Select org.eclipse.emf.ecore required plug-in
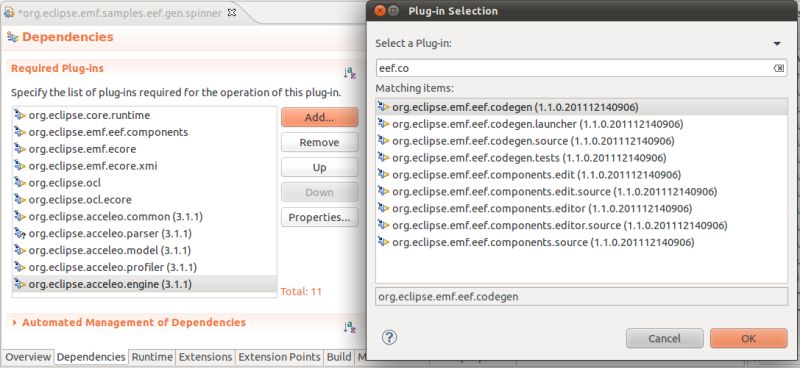800x368 pixels. [x=144, y=150]
